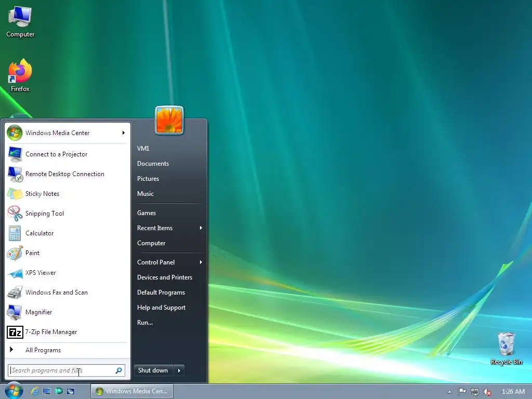Open the Music library

click(x=169, y=194)
